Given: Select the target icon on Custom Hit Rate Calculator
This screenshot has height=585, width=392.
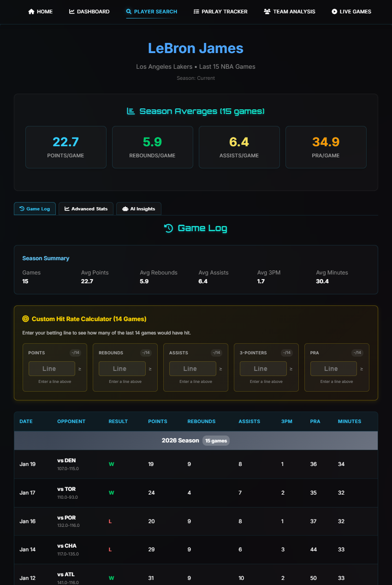Looking at the screenshot, I should tap(27, 319).
